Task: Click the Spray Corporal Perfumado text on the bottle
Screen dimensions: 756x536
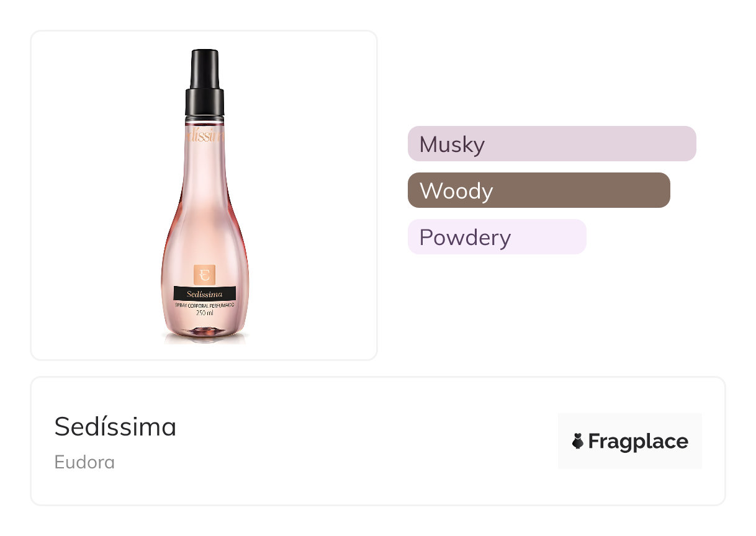Action: pos(205,305)
